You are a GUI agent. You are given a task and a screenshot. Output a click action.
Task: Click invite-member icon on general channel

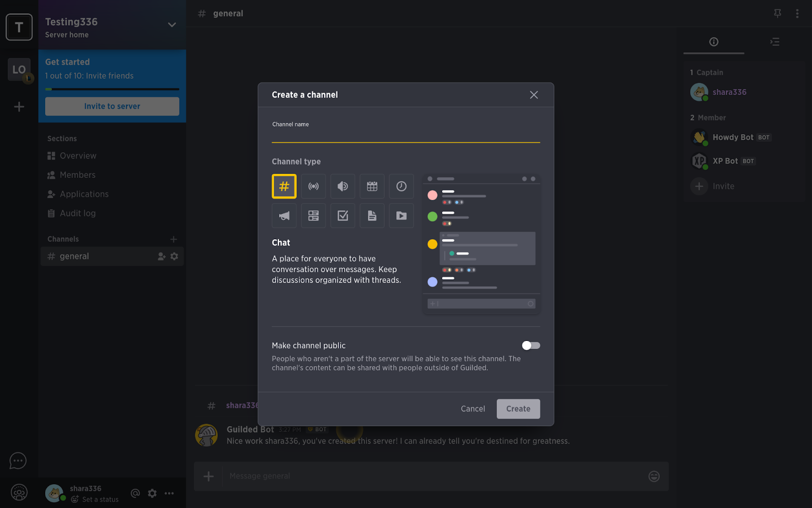(161, 257)
